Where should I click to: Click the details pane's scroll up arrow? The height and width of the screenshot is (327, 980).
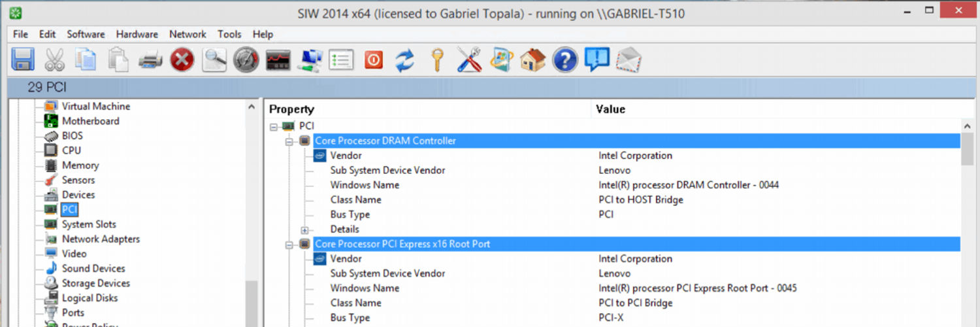coord(968,126)
